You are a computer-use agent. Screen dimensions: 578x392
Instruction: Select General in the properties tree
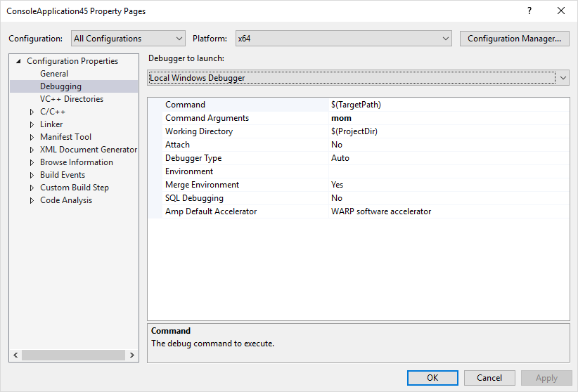(54, 74)
